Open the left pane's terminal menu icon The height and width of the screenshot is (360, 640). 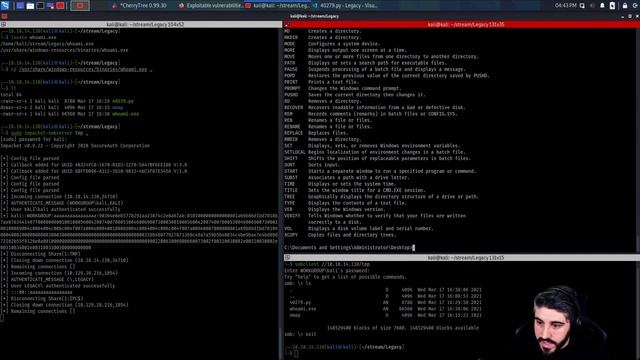[3, 24]
